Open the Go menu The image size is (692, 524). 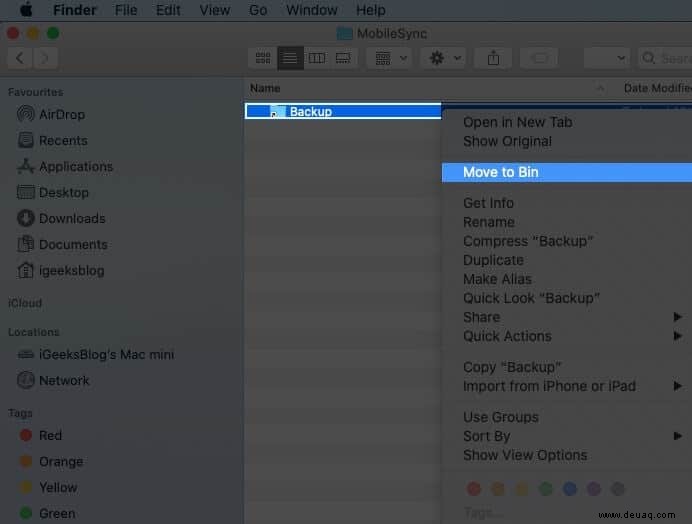tap(258, 10)
